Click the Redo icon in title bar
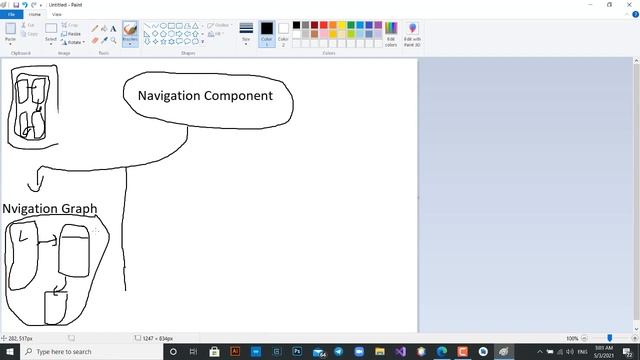This screenshot has height=360, width=640. [x=34, y=5]
